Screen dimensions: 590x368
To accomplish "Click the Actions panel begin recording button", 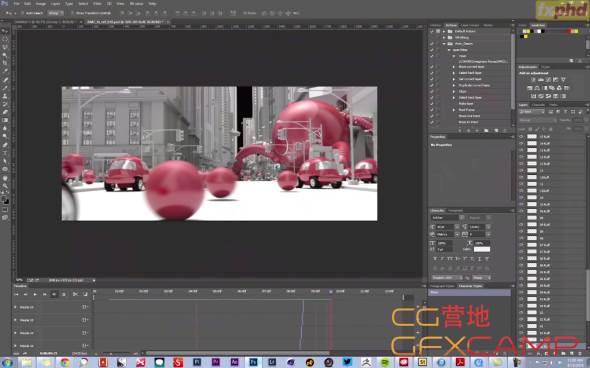I will pos(468,131).
